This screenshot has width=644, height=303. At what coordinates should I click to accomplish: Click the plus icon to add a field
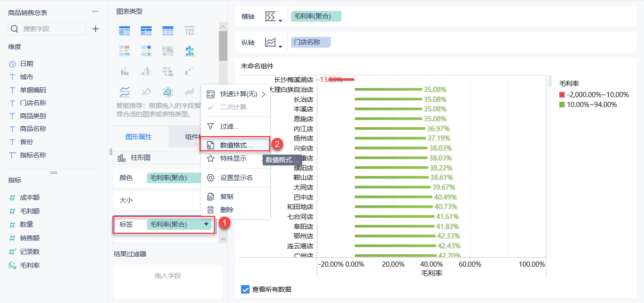click(x=96, y=29)
